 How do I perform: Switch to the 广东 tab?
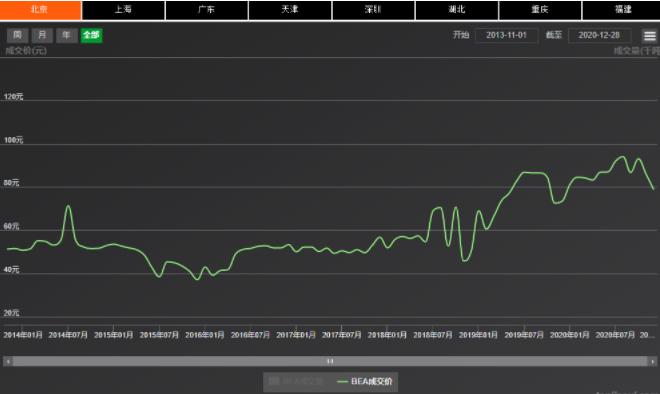click(207, 10)
